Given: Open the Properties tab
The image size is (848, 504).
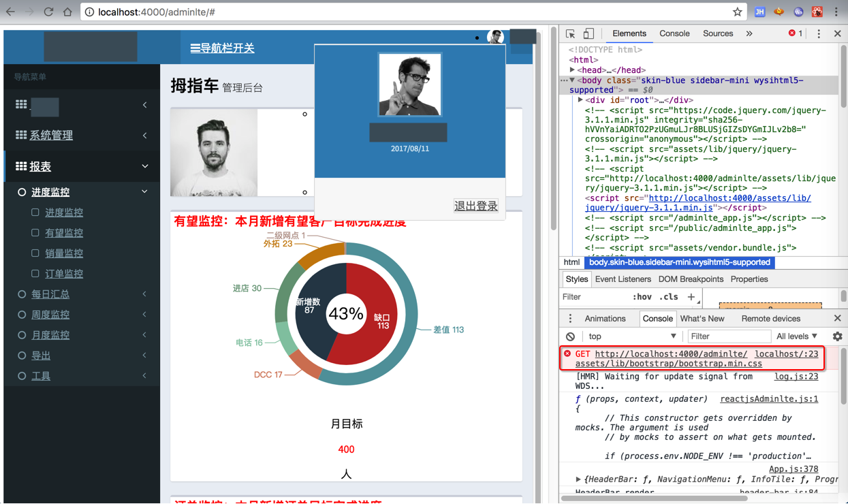Looking at the screenshot, I should pos(749,279).
